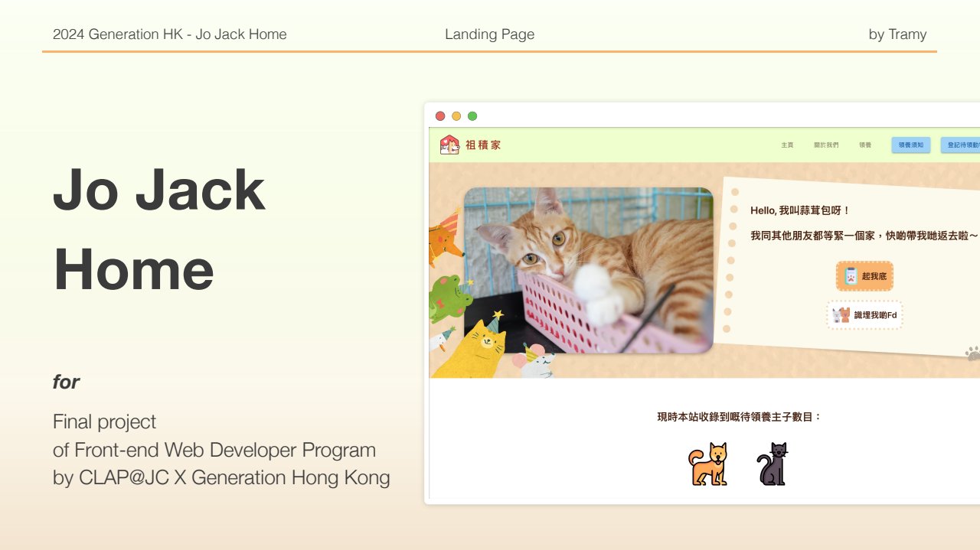Click the black cat counter icon

point(773,464)
